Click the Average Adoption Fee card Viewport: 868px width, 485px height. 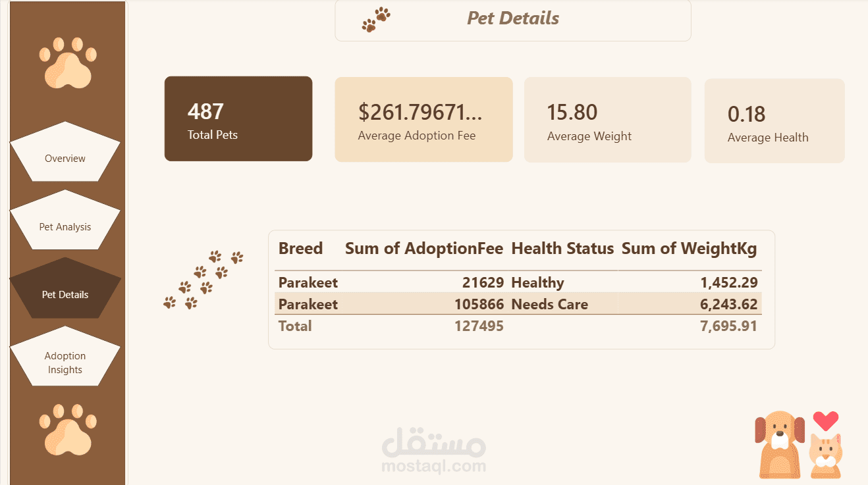pos(423,119)
